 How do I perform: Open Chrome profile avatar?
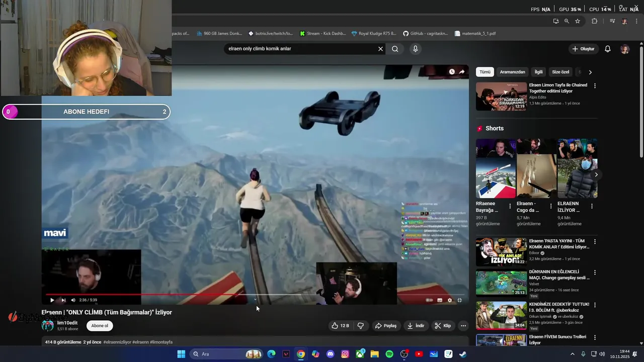624,21
